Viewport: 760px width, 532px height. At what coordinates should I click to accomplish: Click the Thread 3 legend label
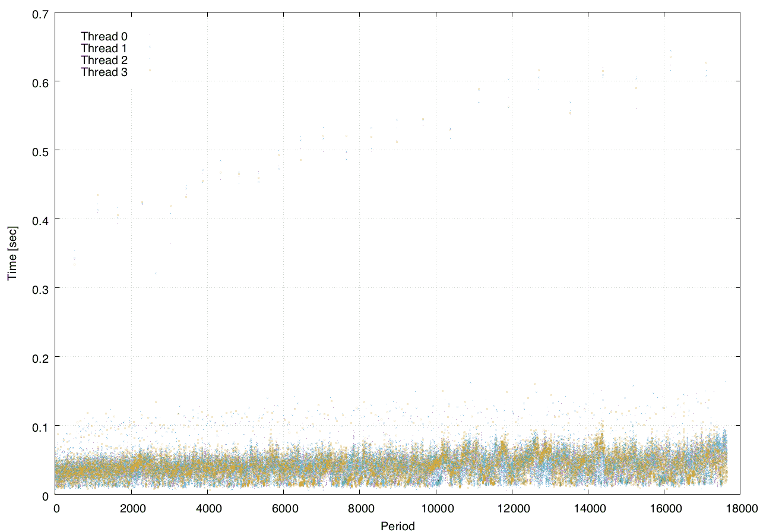104,72
